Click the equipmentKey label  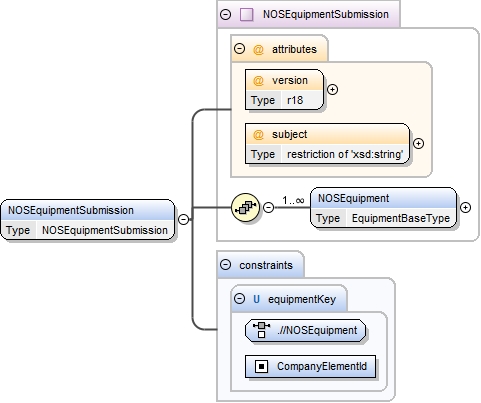coord(302,299)
